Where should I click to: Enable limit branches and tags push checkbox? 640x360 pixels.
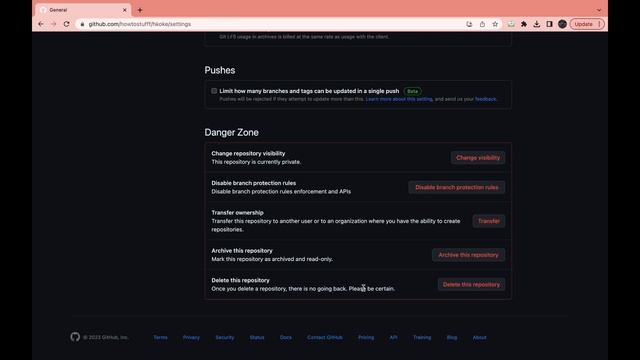pyautogui.click(x=214, y=91)
